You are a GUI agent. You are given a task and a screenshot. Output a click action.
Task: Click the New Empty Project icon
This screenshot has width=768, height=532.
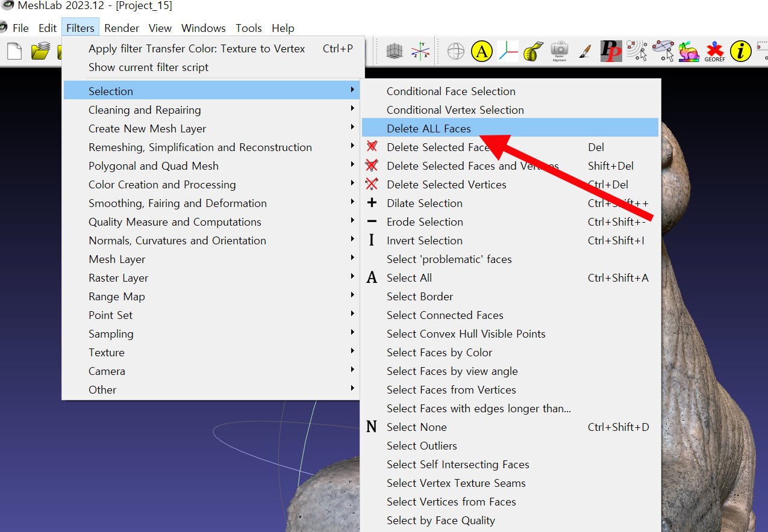coord(14,51)
